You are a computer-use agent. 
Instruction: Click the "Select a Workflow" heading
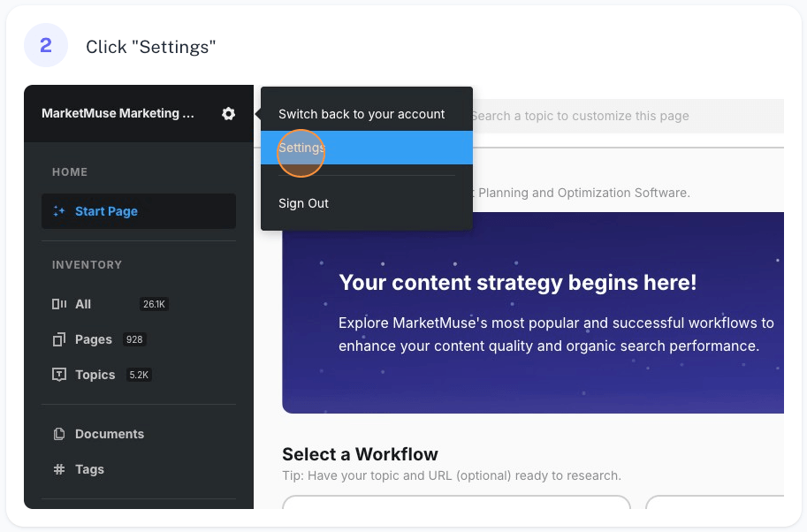point(360,454)
